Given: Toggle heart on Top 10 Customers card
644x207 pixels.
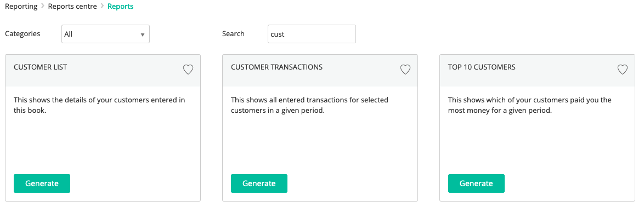Looking at the screenshot, I should 623,70.
